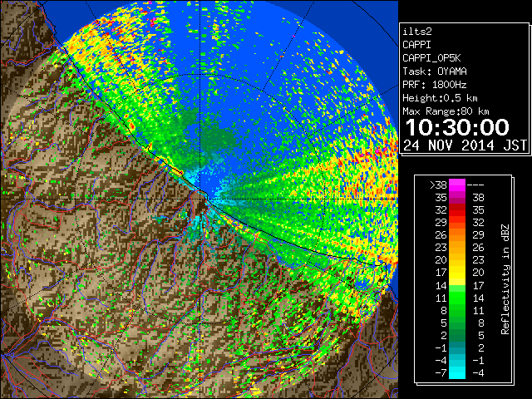Viewport: 532px width, 399px height.
Task: Pick the purple 35–38 dBZ swatch
Action: point(457,198)
